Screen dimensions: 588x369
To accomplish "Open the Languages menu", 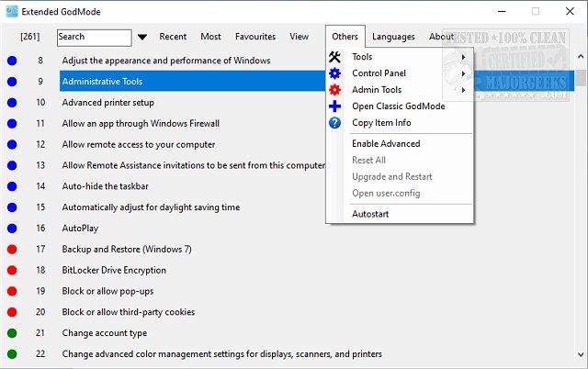I will [393, 37].
